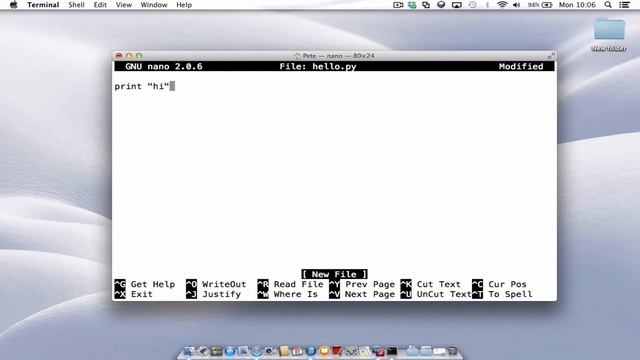Click the 98% battery indicator
Screen dimensions: 640x360
[540, 5]
